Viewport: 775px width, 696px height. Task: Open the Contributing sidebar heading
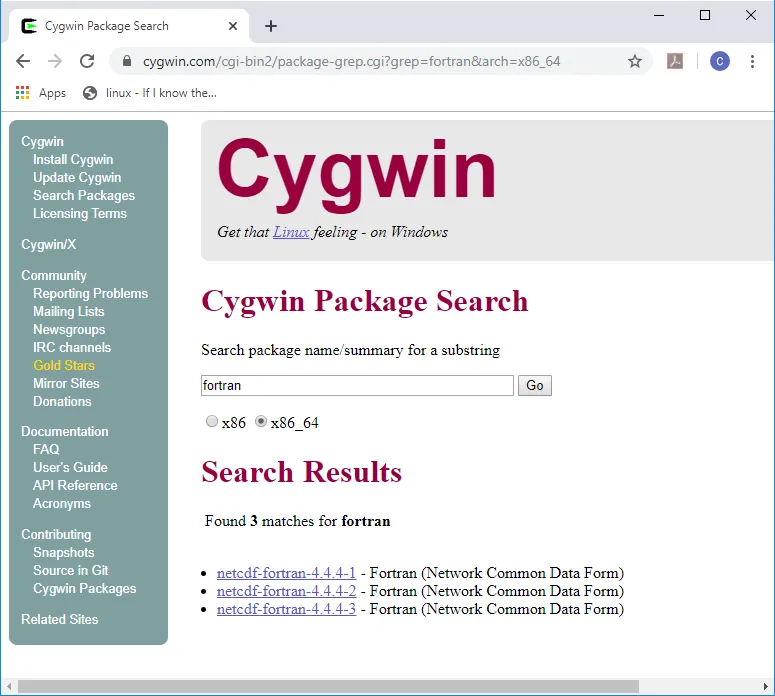click(x=56, y=534)
